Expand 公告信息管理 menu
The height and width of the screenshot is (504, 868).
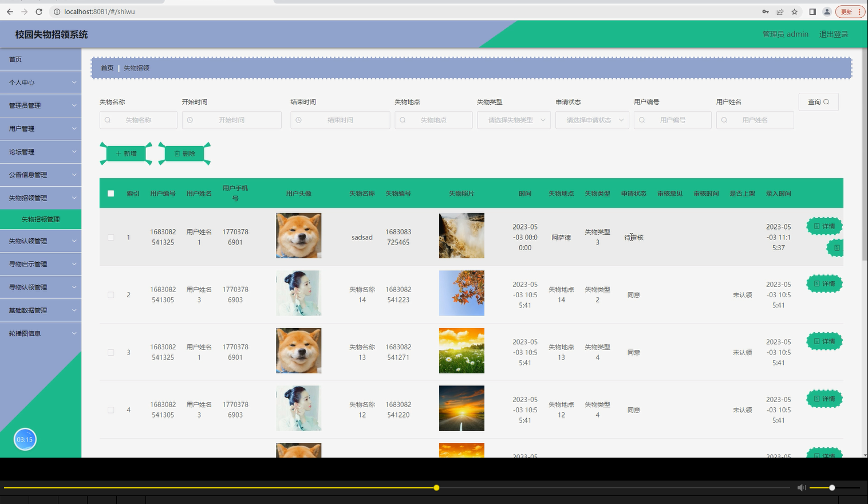point(41,175)
